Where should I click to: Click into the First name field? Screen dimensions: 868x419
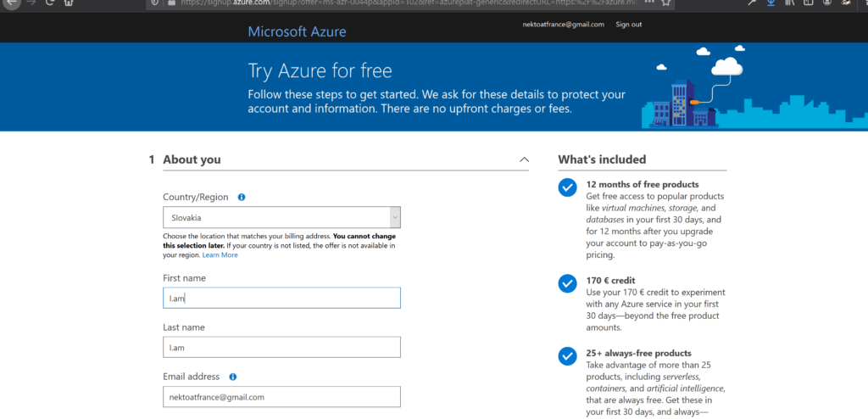tap(281, 298)
